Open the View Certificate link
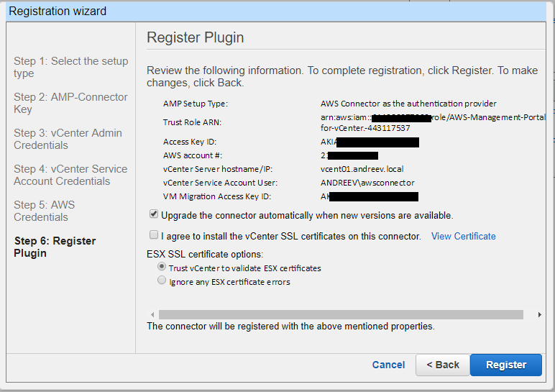This screenshot has height=392, width=555. 463,236
